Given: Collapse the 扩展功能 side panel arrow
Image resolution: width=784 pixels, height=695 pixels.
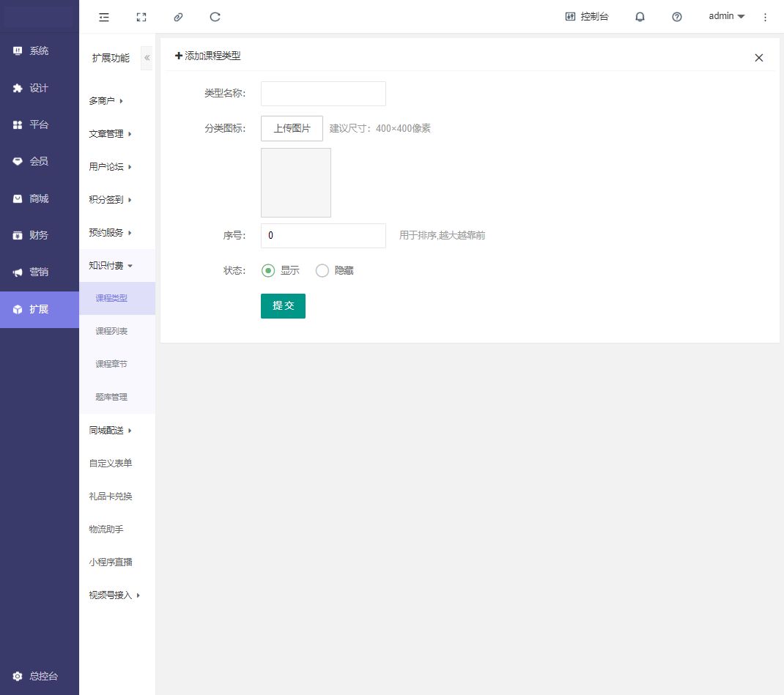Looking at the screenshot, I should pyautogui.click(x=147, y=58).
